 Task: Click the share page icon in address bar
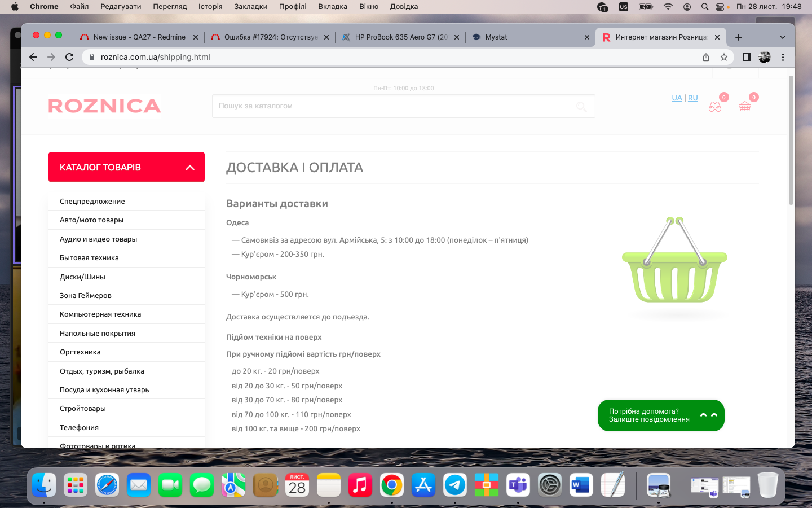coord(706,57)
